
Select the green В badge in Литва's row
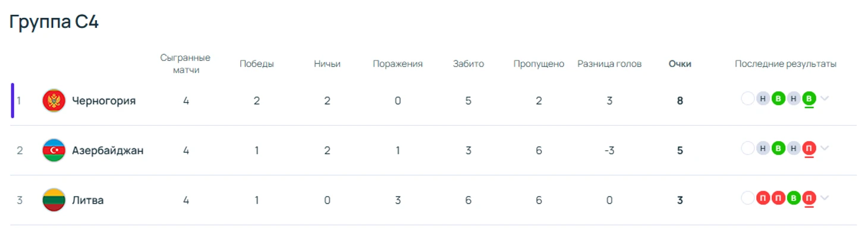click(x=793, y=198)
